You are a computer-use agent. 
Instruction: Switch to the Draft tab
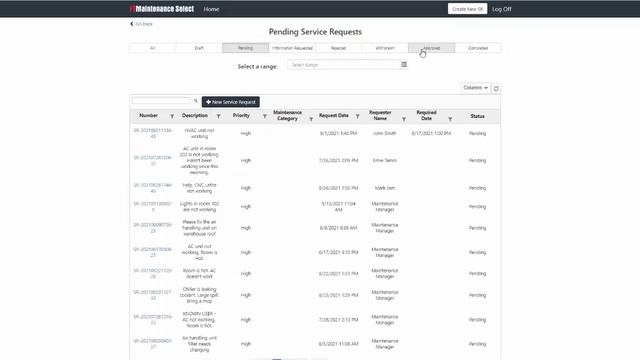tap(199, 48)
